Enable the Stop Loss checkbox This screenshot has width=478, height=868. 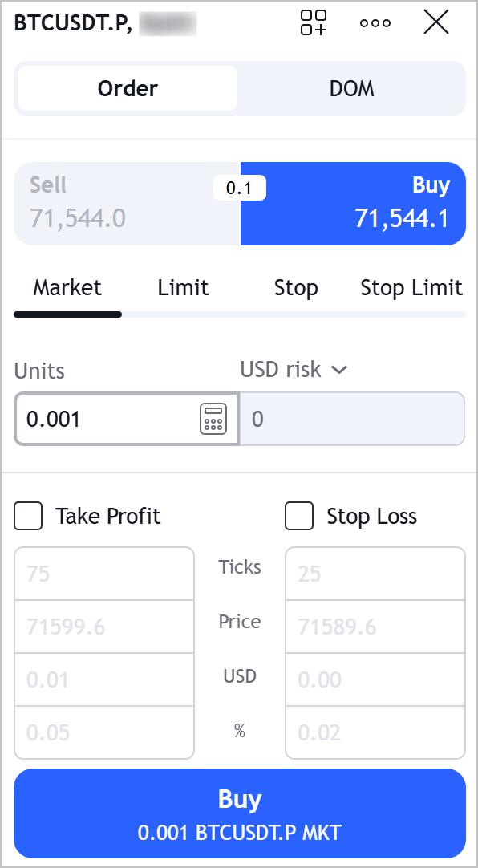click(x=299, y=516)
